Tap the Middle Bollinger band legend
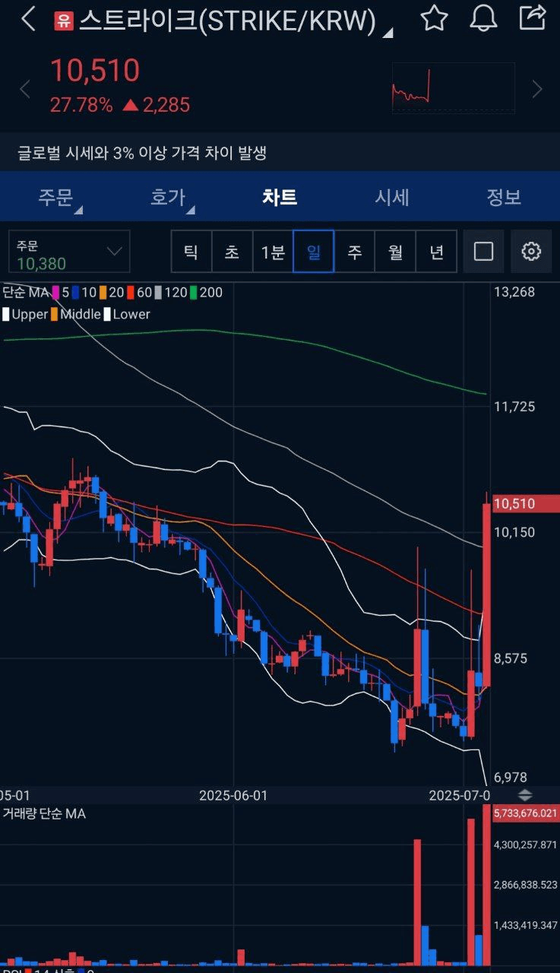This screenshot has width=560, height=973. click(x=75, y=314)
